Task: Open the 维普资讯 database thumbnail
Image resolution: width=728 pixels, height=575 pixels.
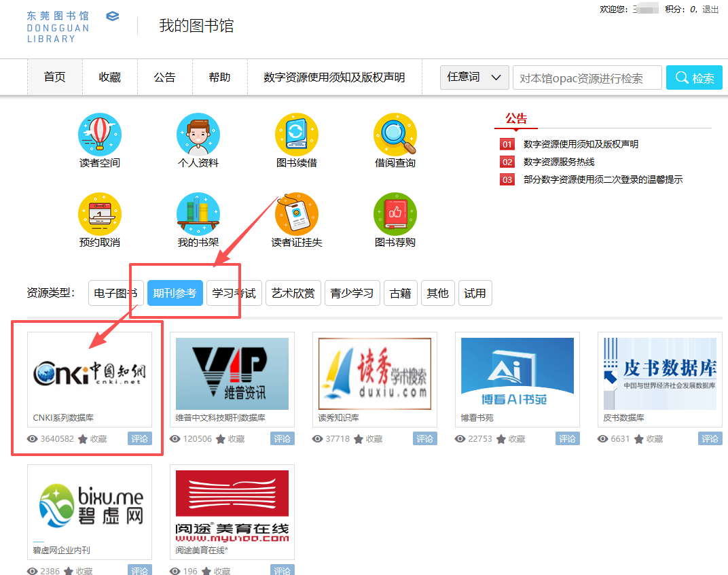Action: coord(232,373)
